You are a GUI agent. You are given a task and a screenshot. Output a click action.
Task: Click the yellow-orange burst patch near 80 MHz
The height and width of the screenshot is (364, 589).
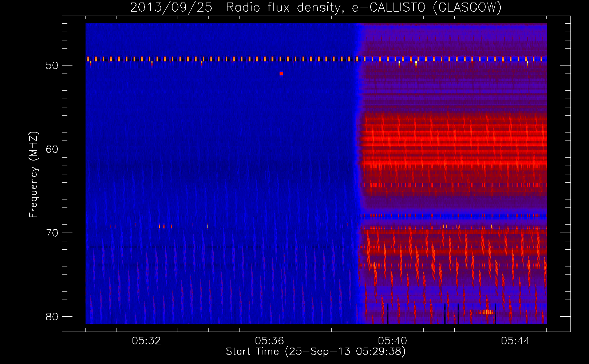[486, 312]
